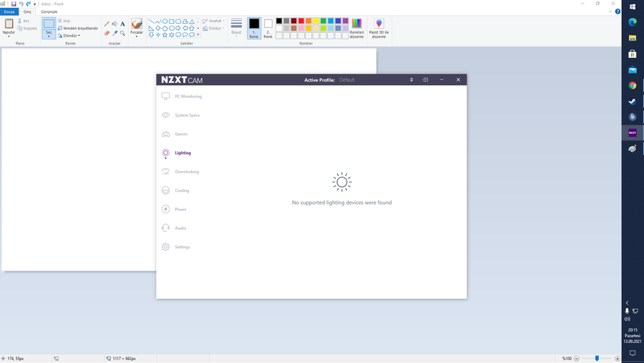Viewport: 644px width, 363px height.
Task: Click Kırp (crop) in Paint ribbon
Action: click(64, 21)
